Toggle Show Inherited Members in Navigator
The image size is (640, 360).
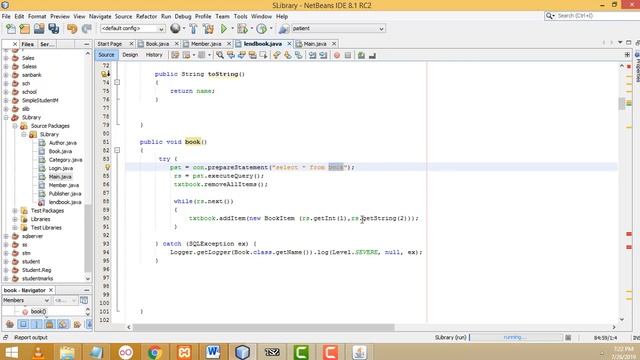pos(10,324)
